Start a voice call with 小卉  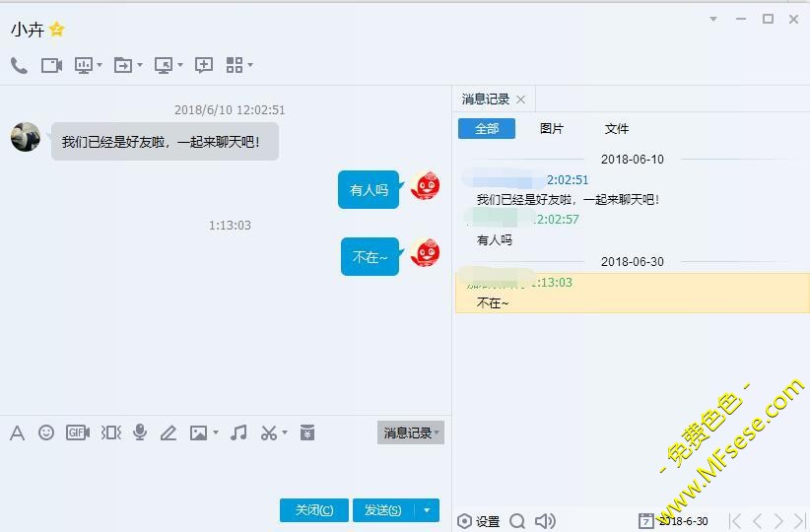click(x=19, y=66)
